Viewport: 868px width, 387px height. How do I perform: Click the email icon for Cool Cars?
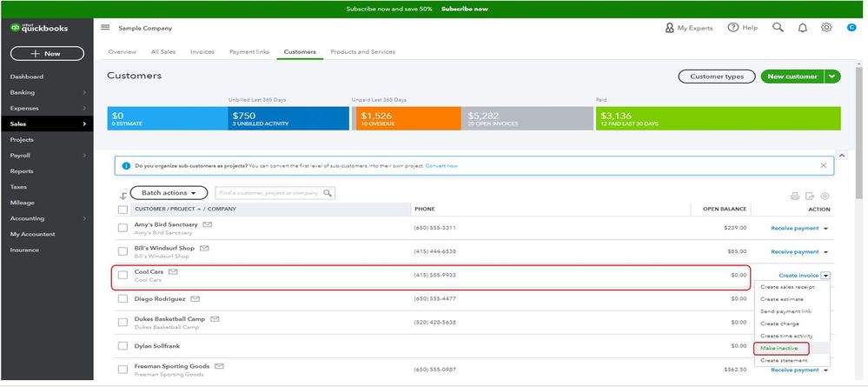point(173,271)
